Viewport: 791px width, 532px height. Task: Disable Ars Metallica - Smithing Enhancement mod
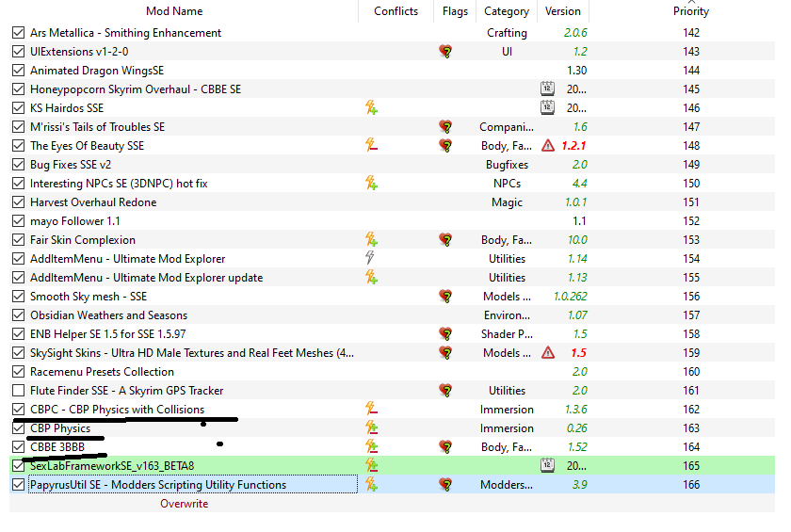click(18, 33)
